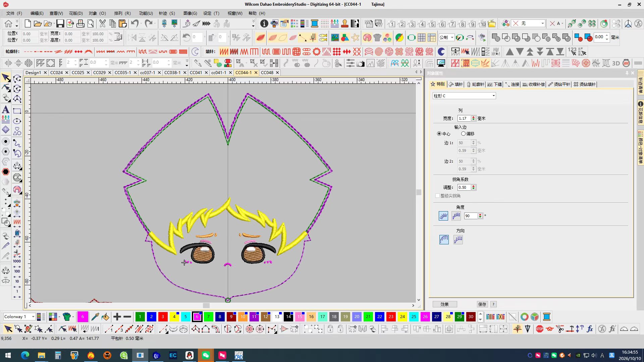644x362 pixels.
Task: Toggle the second angle mode button
Action: click(x=456, y=216)
